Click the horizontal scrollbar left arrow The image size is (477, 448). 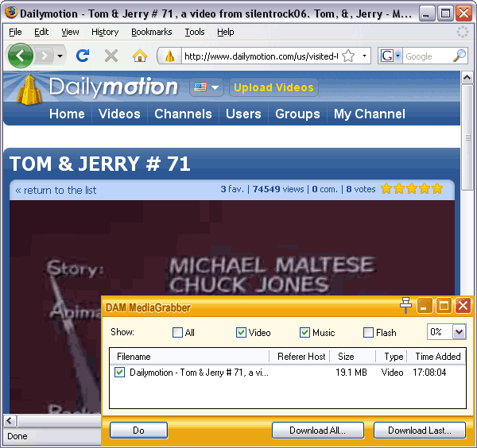pyautogui.click(x=9, y=421)
